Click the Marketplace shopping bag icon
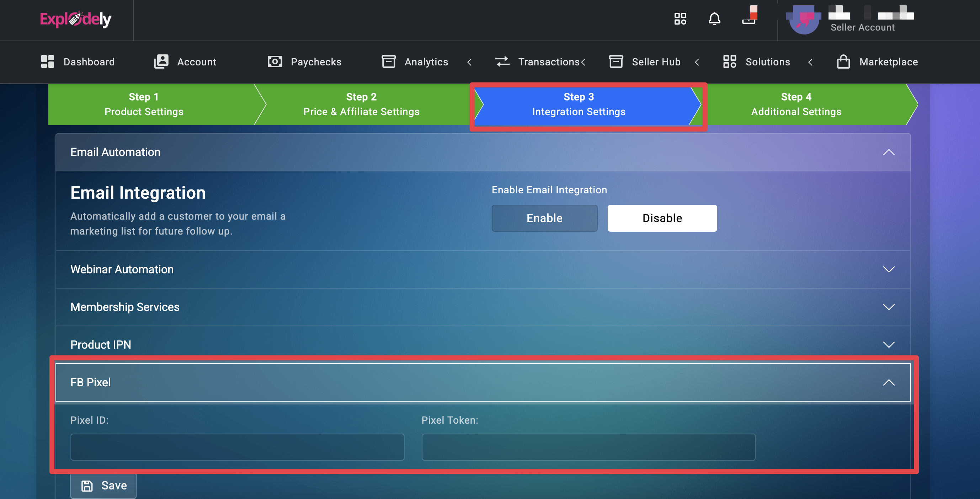This screenshot has width=980, height=499. pos(843,61)
